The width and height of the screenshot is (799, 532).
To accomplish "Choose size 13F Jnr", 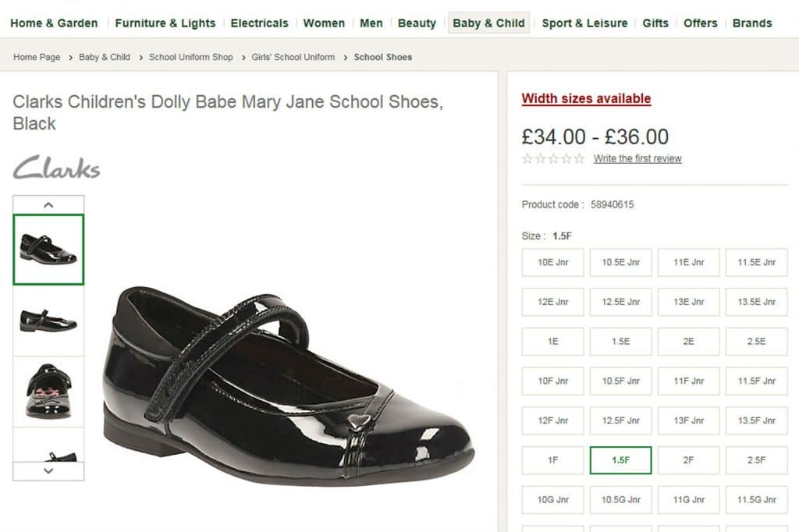I will tap(688, 421).
